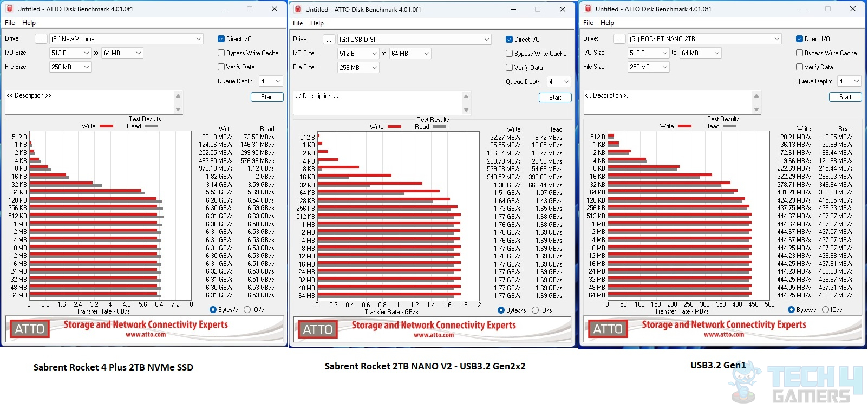Click ATTO app icon in left window title bar
The height and width of the screenshot is (409, 868).
(x=10, y=9)
